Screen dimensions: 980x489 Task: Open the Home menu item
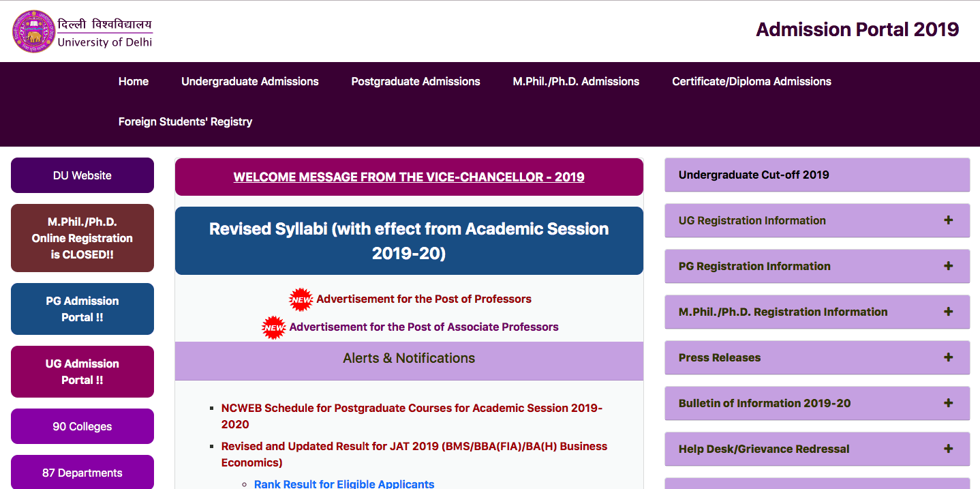tap(134, 81)
